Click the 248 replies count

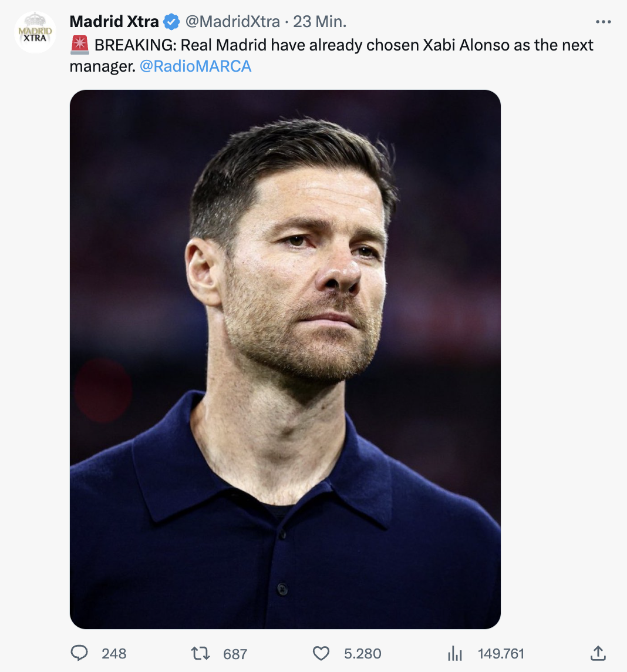pyautogui.click(x=114, y=654)
